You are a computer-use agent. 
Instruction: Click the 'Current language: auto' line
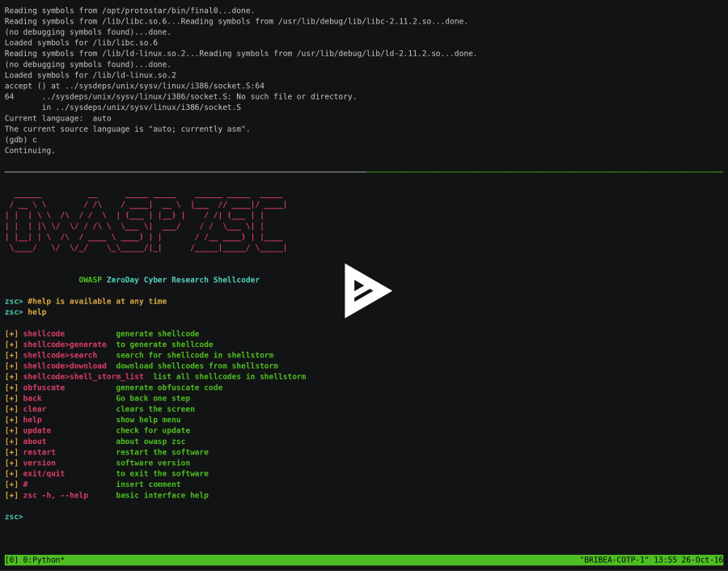(57, 118)
